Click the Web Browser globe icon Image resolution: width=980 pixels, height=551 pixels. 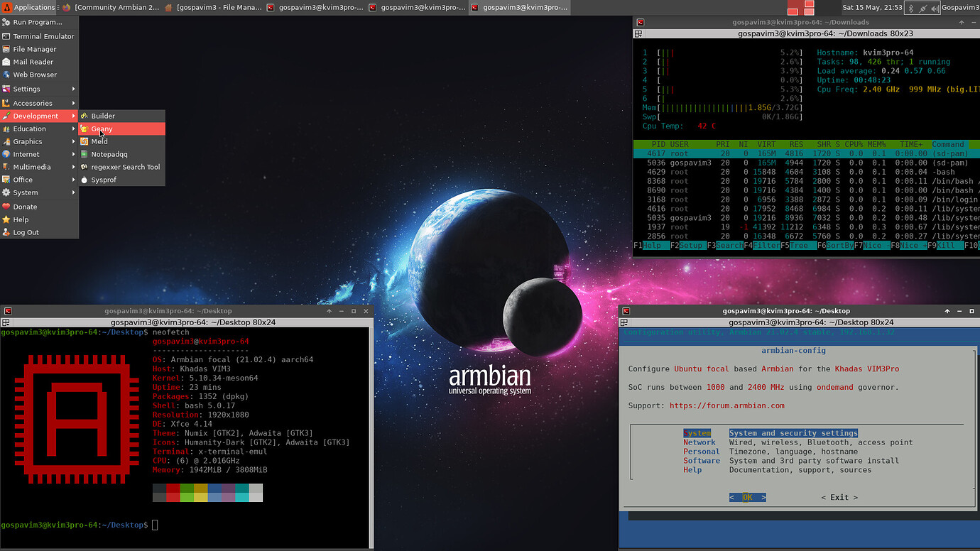[x=6, y=75]
